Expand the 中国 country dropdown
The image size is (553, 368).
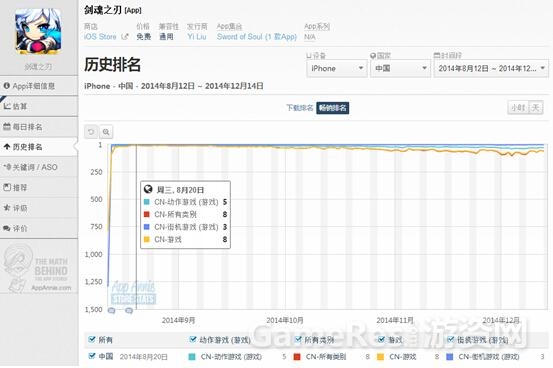(400, 68)
